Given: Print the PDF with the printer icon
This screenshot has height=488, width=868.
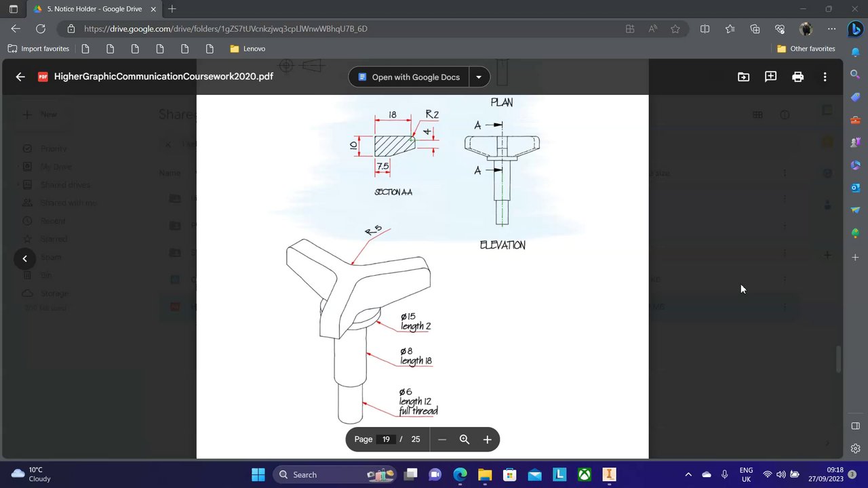Looking at the screenshot, I should (x=797, y=77).
